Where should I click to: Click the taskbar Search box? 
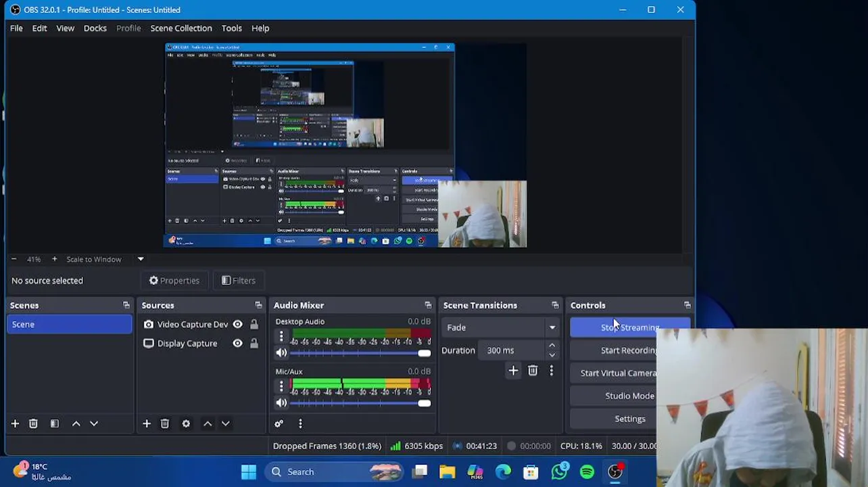coord(334,472)
